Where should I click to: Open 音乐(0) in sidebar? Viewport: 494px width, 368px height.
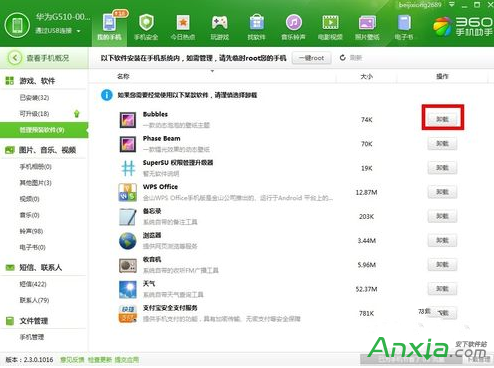29,215
